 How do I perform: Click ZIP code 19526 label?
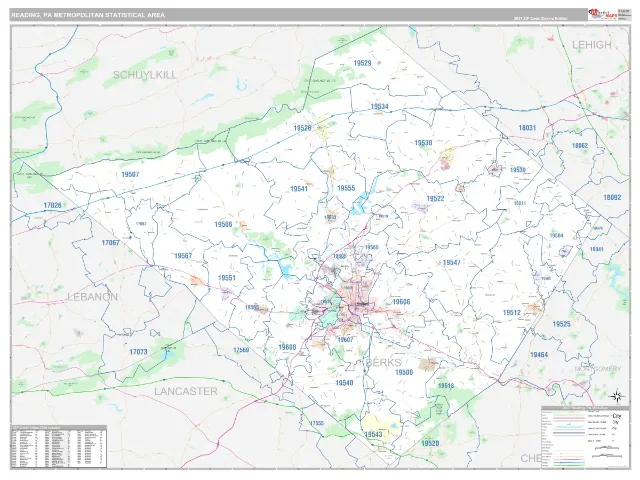[x=302, y=128]
